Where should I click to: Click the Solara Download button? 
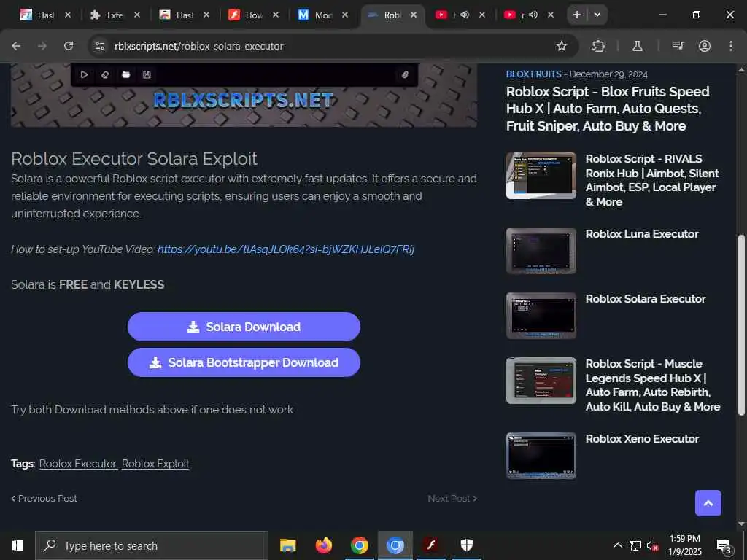(x=244, y=327)
